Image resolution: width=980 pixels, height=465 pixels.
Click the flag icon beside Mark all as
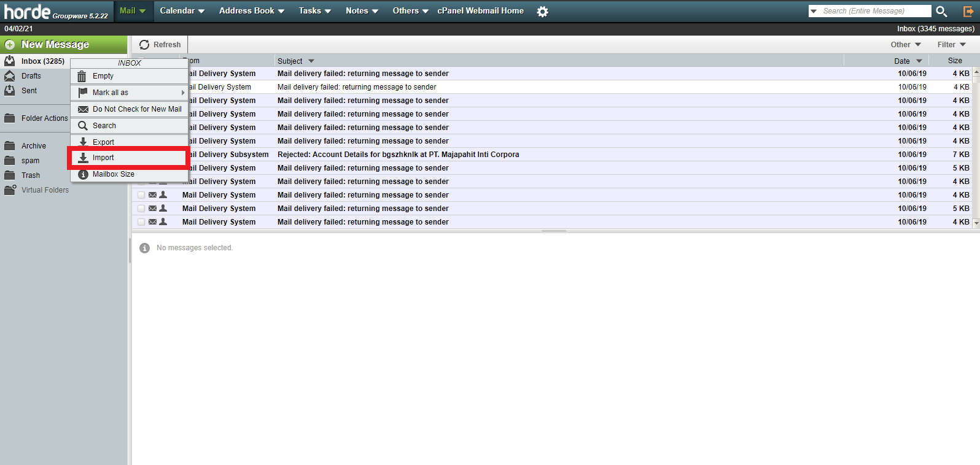click(83, 93)
